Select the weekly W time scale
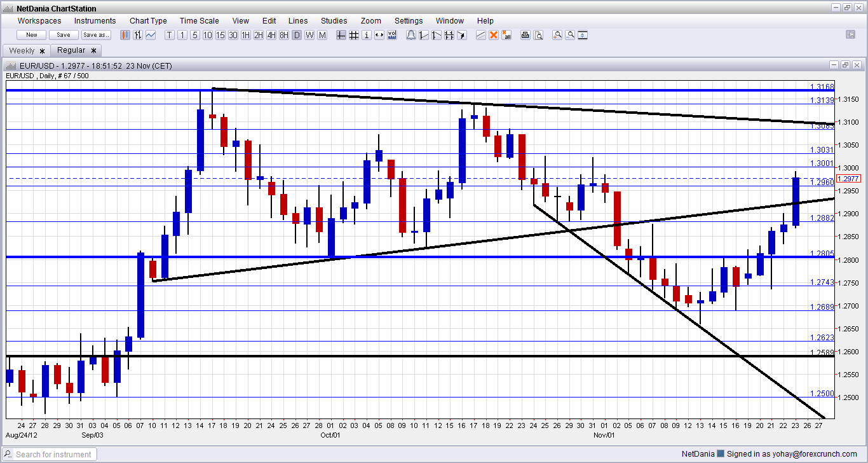Screen dimensions: 868x463 [309, 35]
